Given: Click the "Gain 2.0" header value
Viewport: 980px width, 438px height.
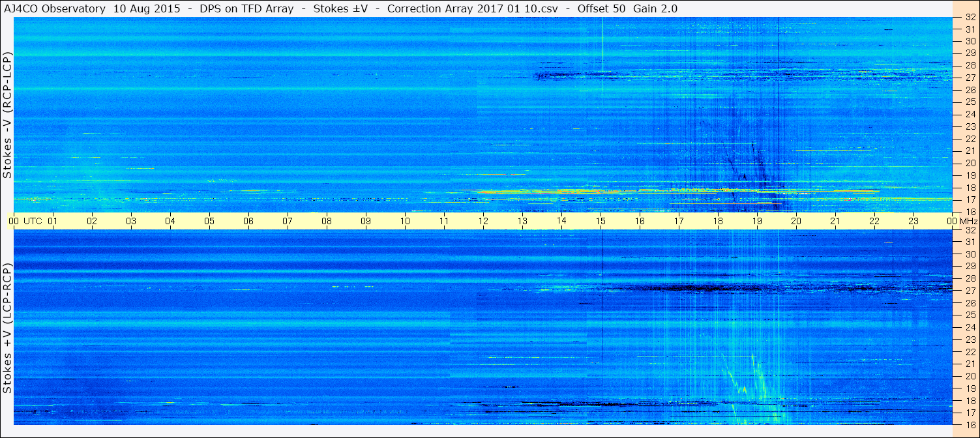Looking at the screenshot, I should coord(655,8).
